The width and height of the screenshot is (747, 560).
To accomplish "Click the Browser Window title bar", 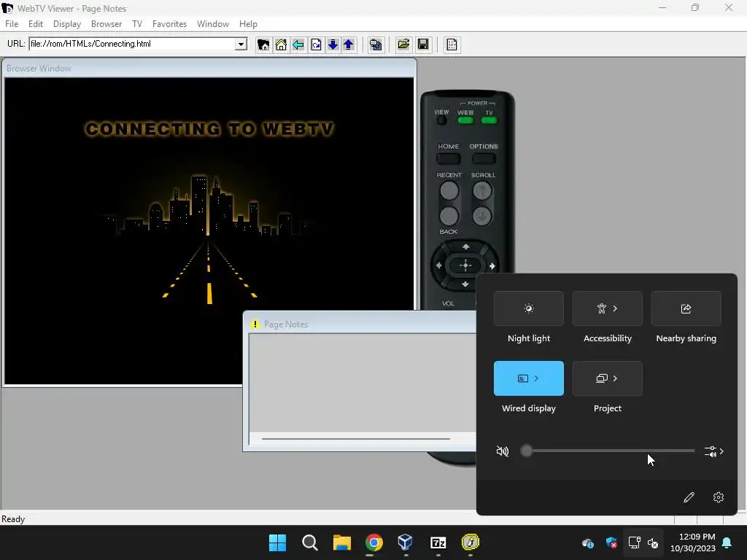I will point(209,69).
